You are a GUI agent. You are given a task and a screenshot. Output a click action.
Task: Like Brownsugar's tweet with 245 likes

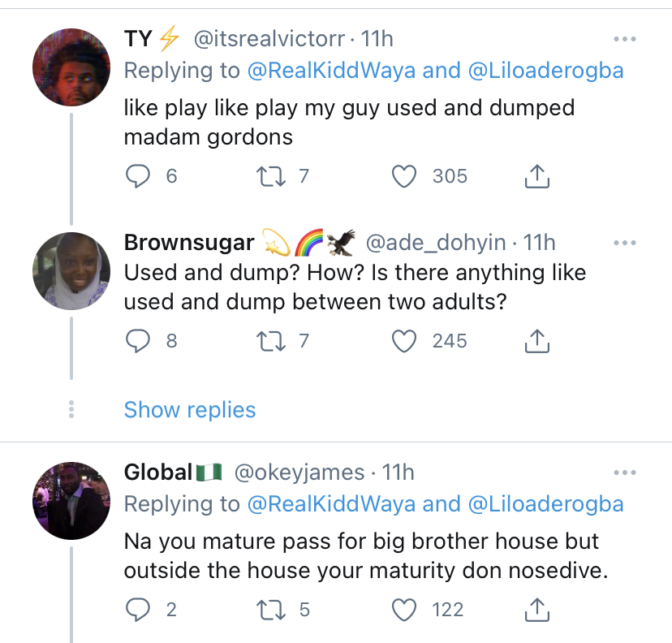(404, 342)
